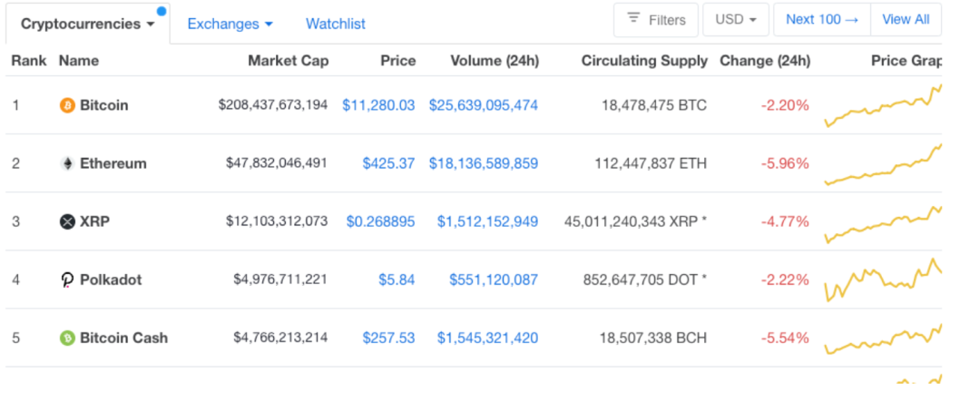Open the Filters panel
Viewport: 980px width, 393px height.
656,19
